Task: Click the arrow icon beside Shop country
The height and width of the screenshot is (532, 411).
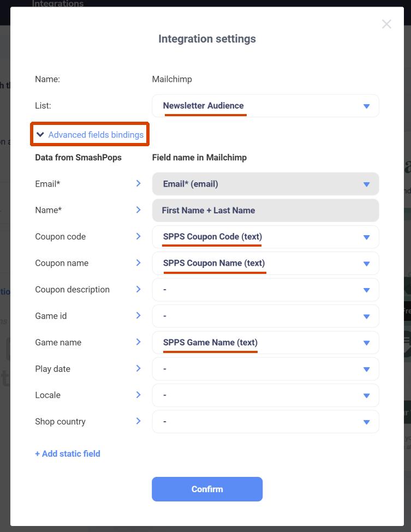Action: (138, 421)
